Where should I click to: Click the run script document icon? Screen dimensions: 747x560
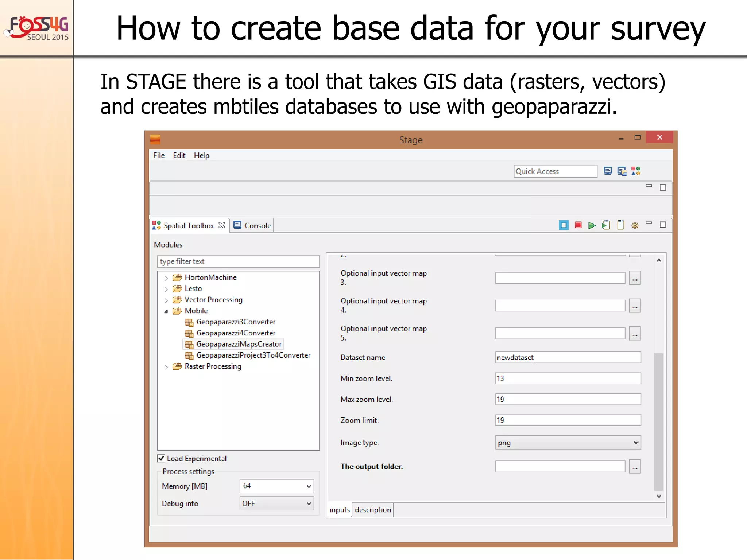[x=606, y=225]
